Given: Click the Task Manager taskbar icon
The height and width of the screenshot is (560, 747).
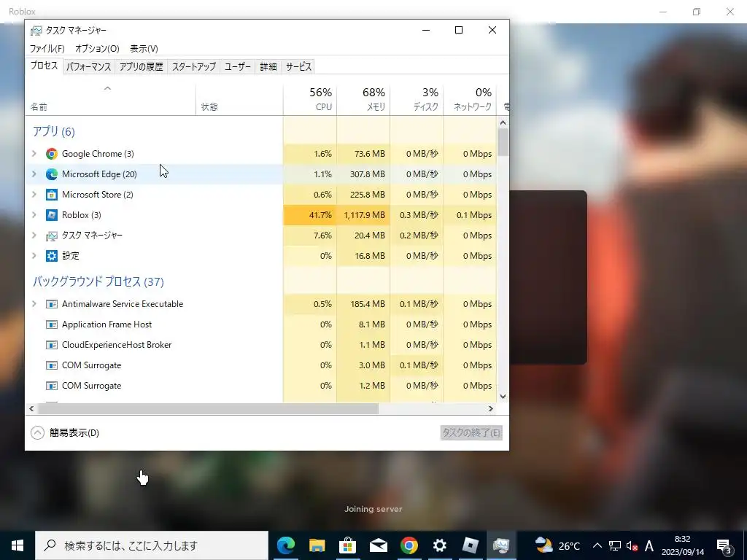Looking at the screenshot, I should [x=501, y=545].
